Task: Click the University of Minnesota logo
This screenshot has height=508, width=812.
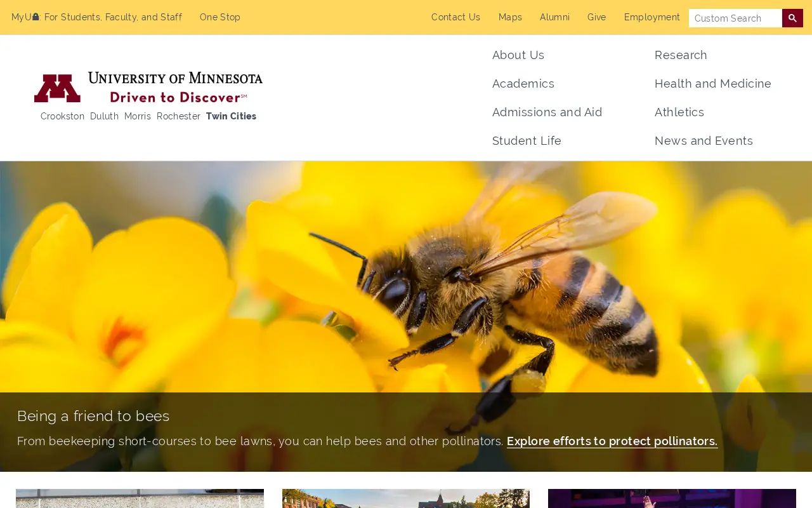Action: pos(148,87)
